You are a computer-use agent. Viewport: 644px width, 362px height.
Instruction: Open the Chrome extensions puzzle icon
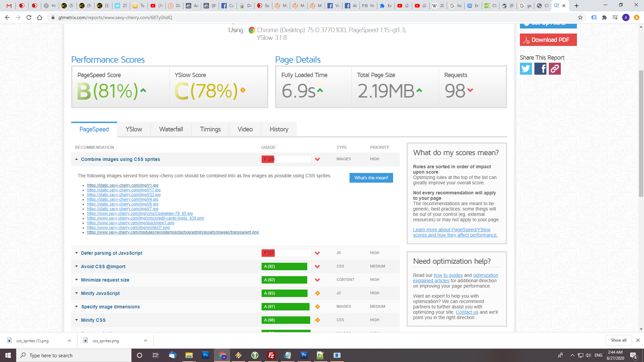tap(604, 17)
